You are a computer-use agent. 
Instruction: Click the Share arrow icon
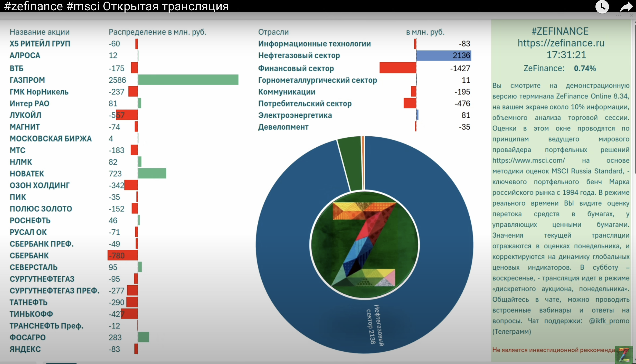[627, 7]
